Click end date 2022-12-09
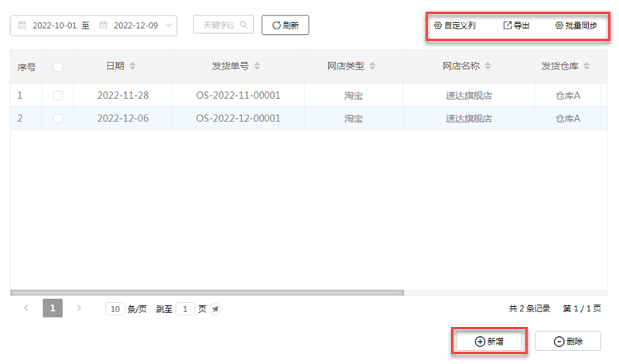Screen dimensions: 619x364 click(136, 26)
